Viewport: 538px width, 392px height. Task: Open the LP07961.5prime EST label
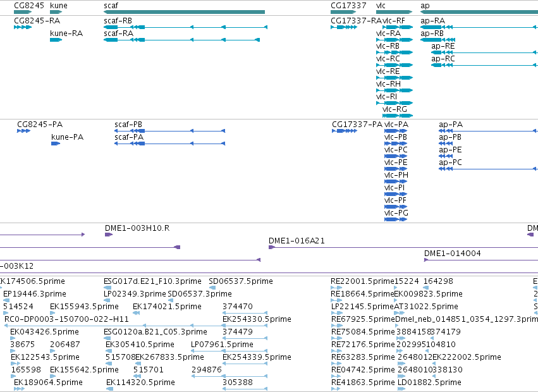[x=222, y=345]
